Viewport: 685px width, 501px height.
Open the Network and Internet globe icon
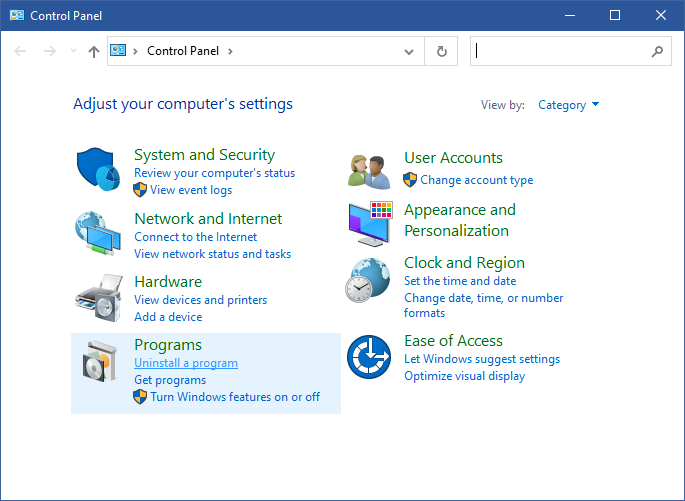[x=98, y=233]
